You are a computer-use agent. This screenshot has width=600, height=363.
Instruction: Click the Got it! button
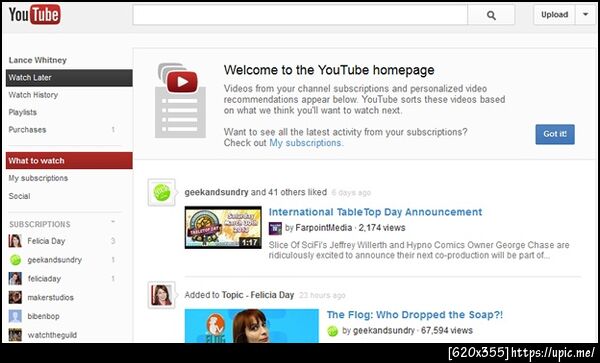(555, 134)
